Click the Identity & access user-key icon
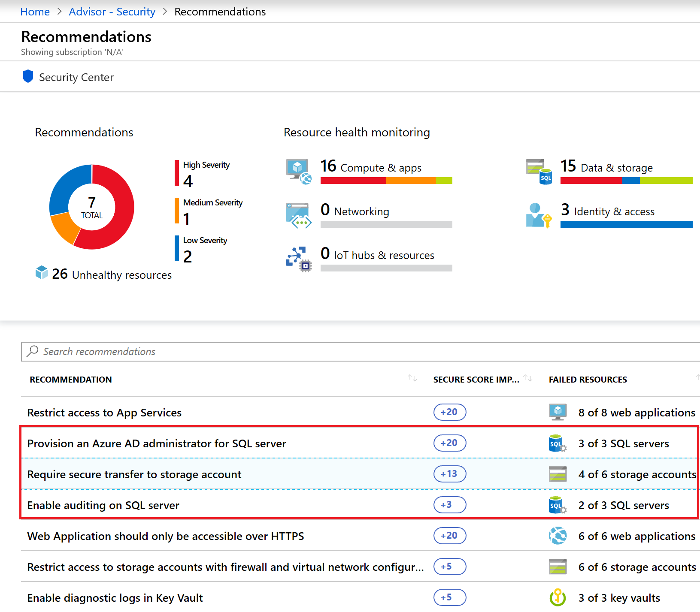The width and height of the screenshot is (700, 612). pos(538,215)
